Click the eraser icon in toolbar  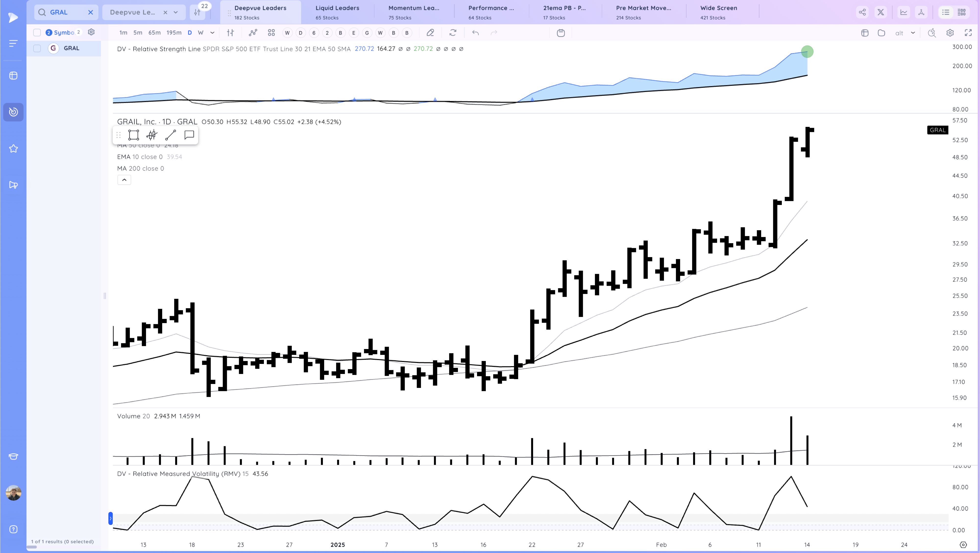click(x=430, y=33)
